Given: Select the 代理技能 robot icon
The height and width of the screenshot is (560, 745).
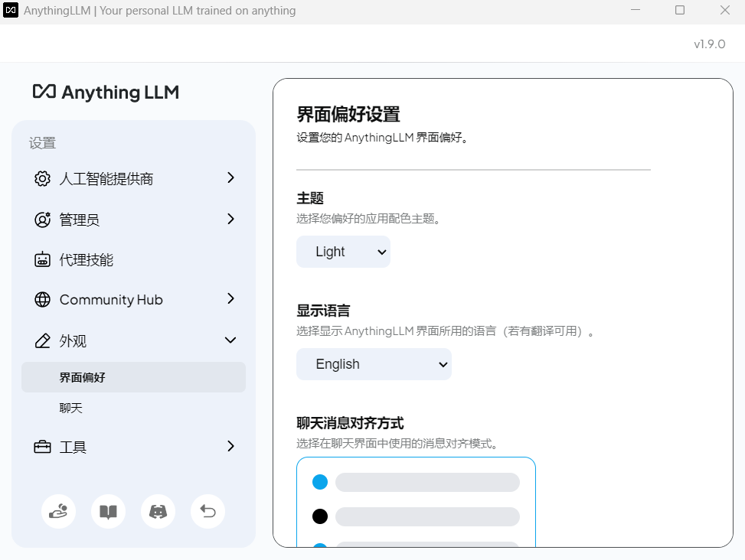Looking at the screenshot, I should [x=42, y=259].
